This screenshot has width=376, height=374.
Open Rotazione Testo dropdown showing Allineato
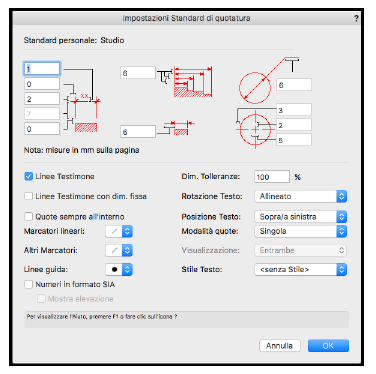click(301, 196)
